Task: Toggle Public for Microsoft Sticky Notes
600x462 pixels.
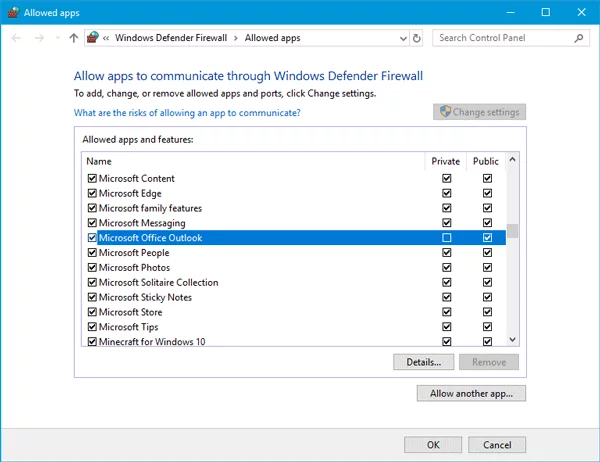Action: (487, 297)
